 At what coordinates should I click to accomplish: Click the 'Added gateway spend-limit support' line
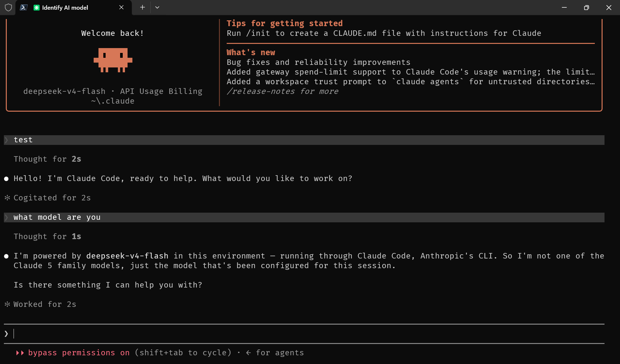point(410,72)
